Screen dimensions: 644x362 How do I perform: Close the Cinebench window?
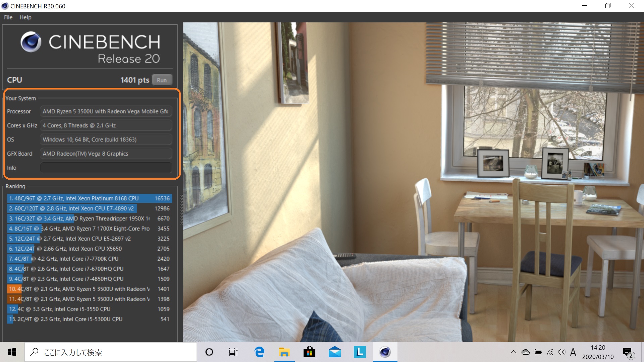coord(632,6)
